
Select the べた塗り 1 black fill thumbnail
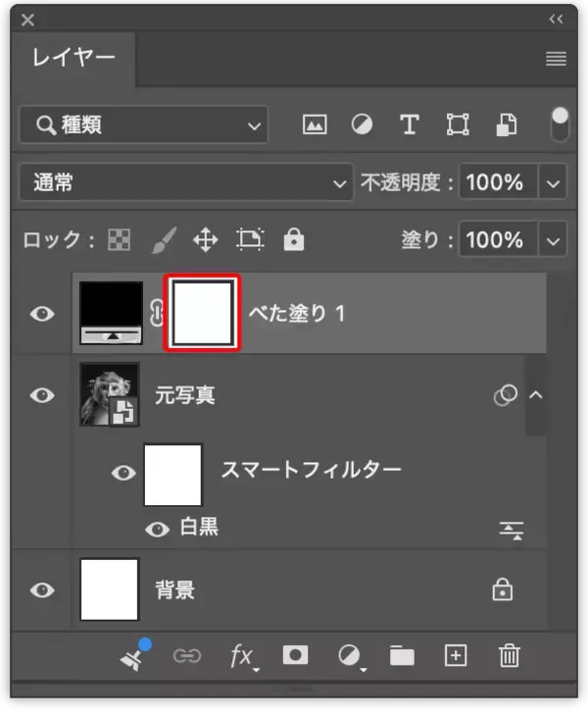tap(111, 313)
